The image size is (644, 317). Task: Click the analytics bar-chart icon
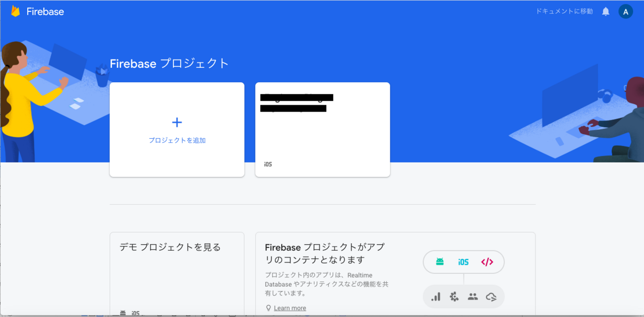pos(436,296)
